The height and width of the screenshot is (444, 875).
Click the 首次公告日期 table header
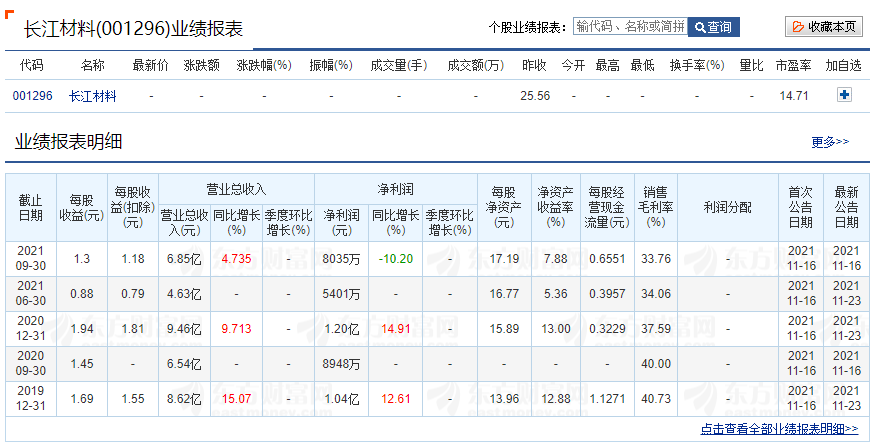(x=801, y=207)
